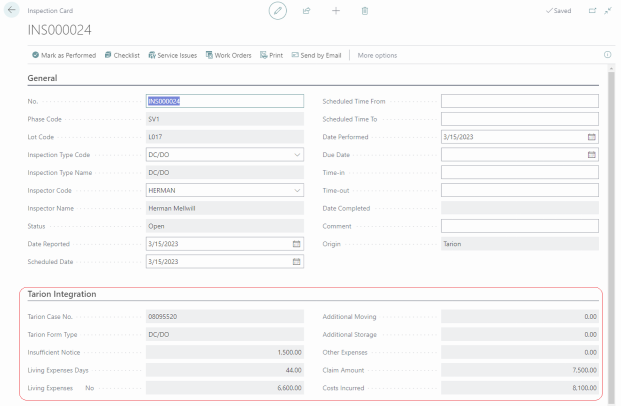Click the INS000024 page title

click(59, 30)
